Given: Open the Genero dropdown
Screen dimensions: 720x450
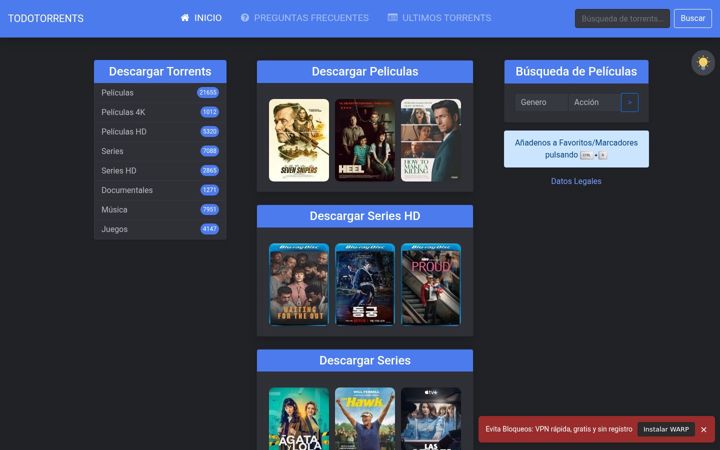Looking at the screenshot, I should 541,102.
